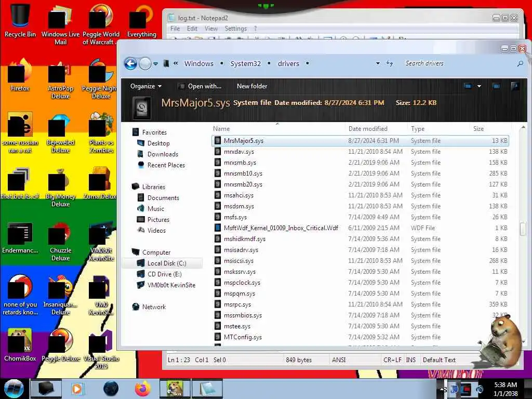This screenshot has height=399, width=532.
Task: Select Libraries in the navigation pane
Action: [153, 187]
